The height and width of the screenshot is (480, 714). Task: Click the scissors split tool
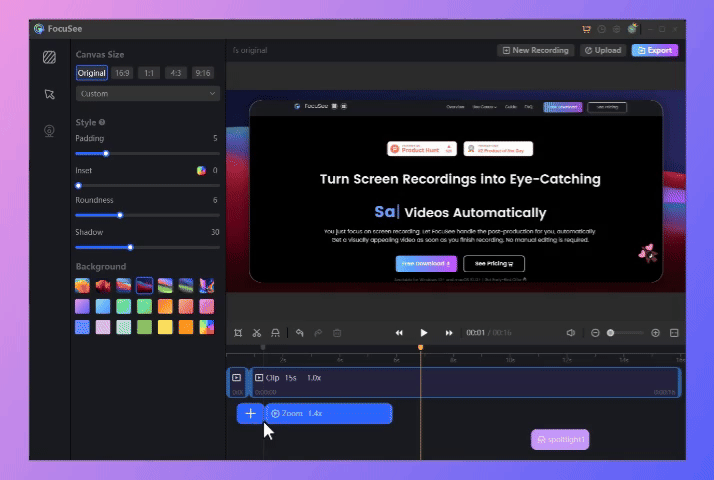(257, 333)
